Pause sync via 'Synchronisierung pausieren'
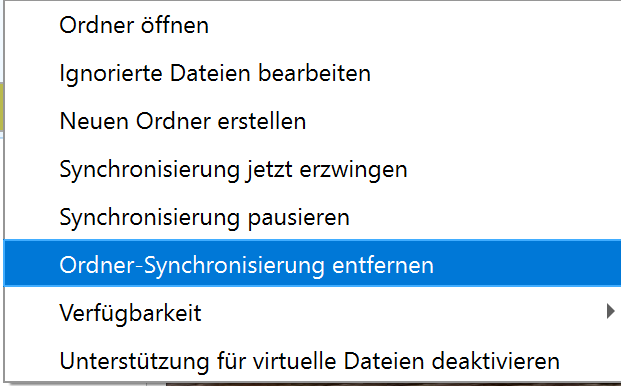 pos(312,217)
